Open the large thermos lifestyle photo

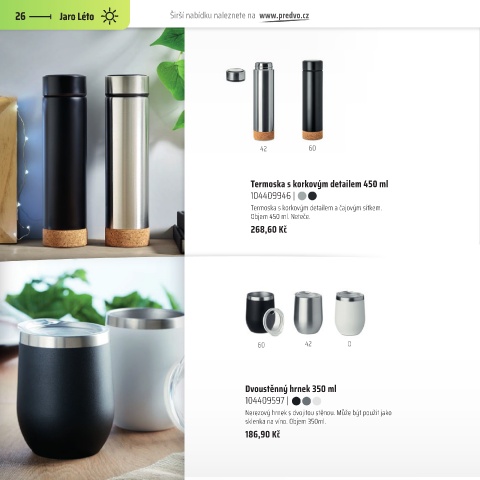pyautogui.click(x=92, y=143)
